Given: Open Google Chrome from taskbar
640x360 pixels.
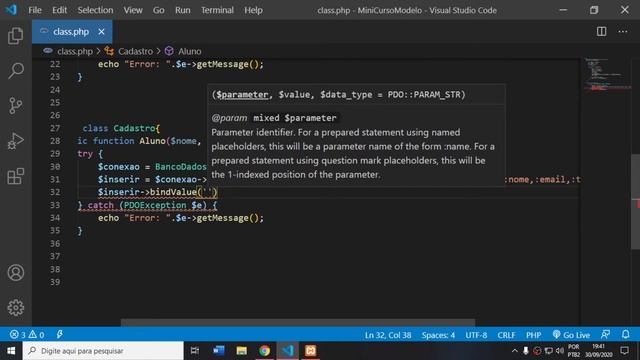Looking at the screenshot, I should coord(264,351).
